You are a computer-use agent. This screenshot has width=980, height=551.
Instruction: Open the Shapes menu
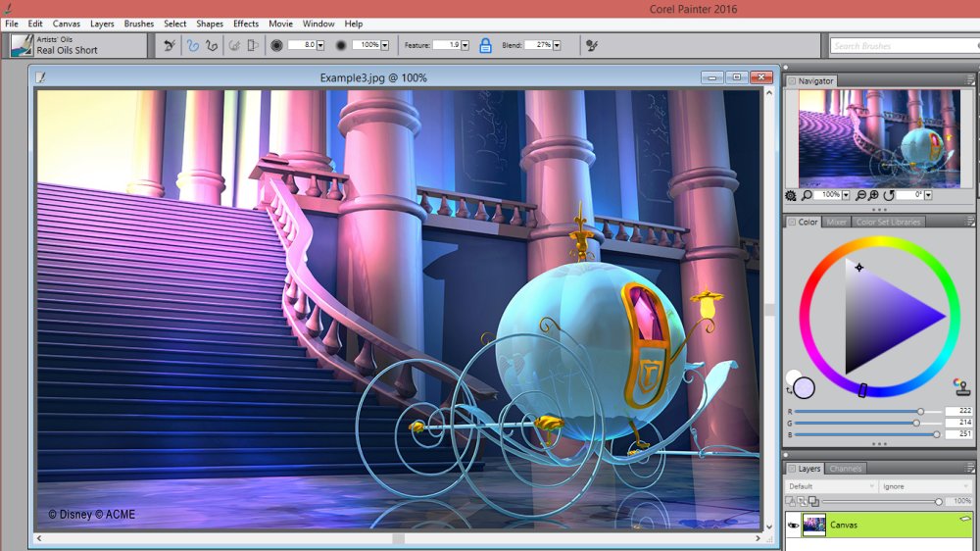pyautogui.click(x=210, y=24)
